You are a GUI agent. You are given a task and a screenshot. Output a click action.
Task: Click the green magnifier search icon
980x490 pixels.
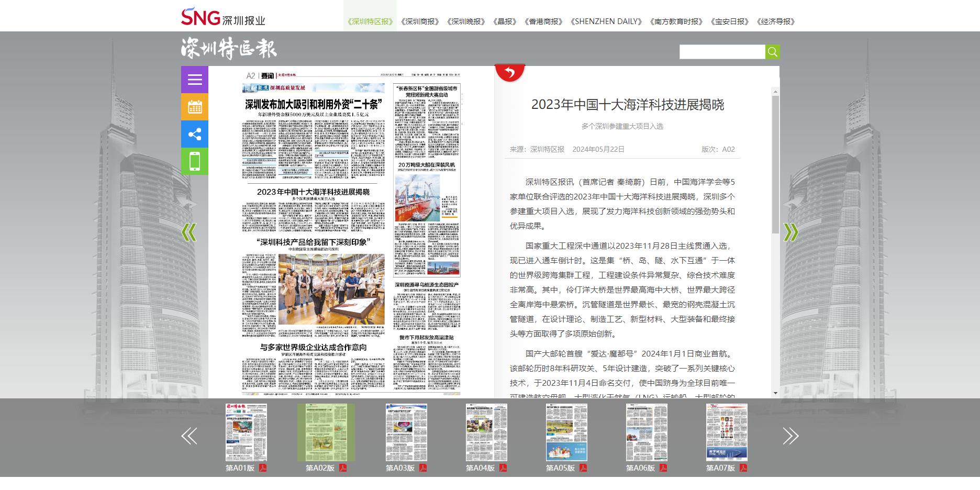[772, 52]
